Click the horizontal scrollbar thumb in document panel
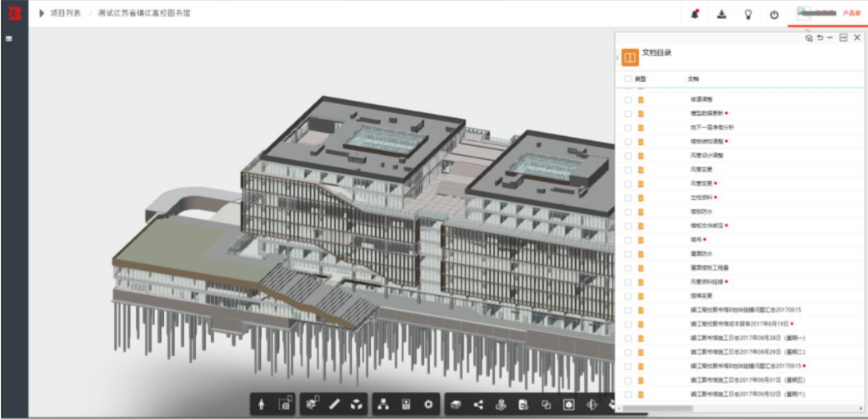 (x=658, y=408)
